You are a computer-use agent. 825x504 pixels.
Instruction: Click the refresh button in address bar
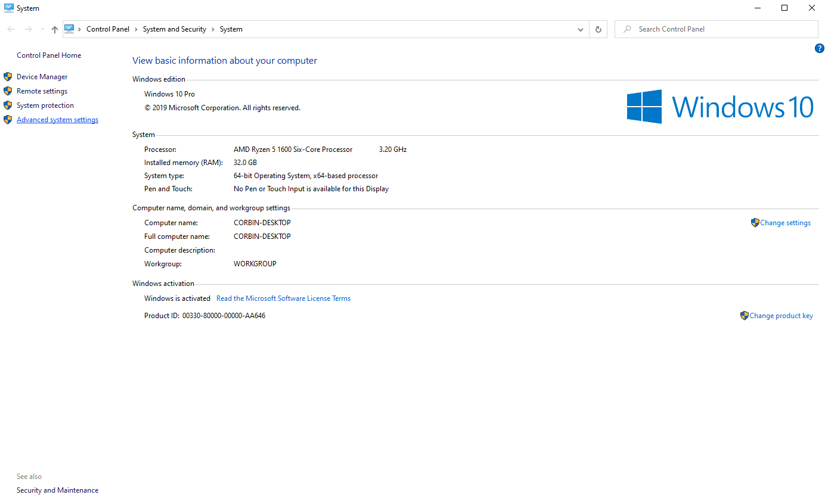point(598,29)
